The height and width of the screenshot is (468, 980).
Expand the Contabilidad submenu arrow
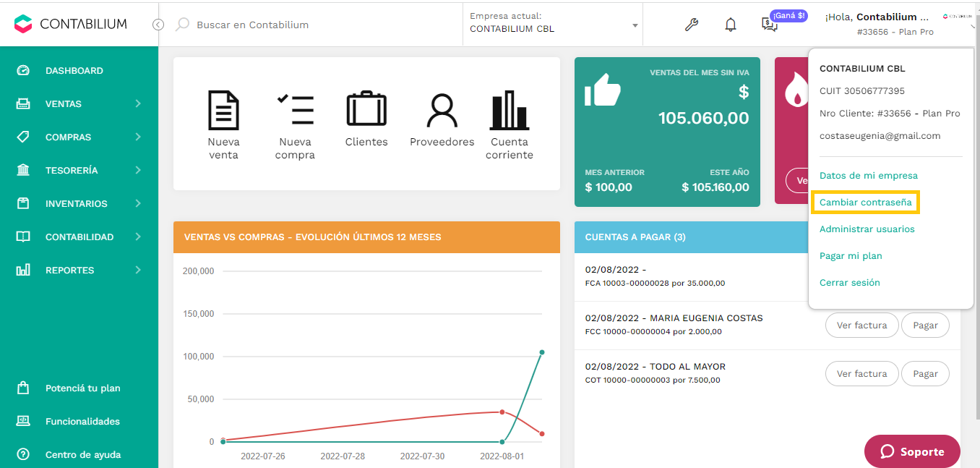pos(138,237)
